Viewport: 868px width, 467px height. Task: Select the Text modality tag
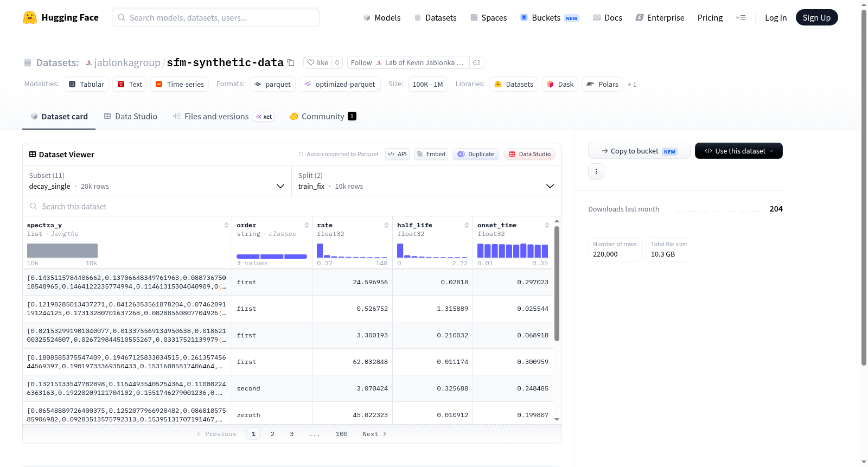click(130, 84)
